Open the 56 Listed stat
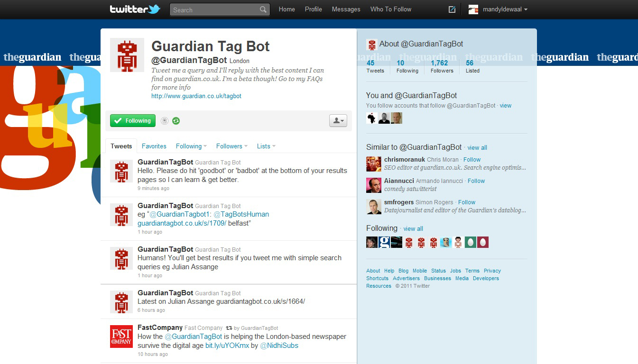This screenshot has width=638, height=364. point(472,67)
